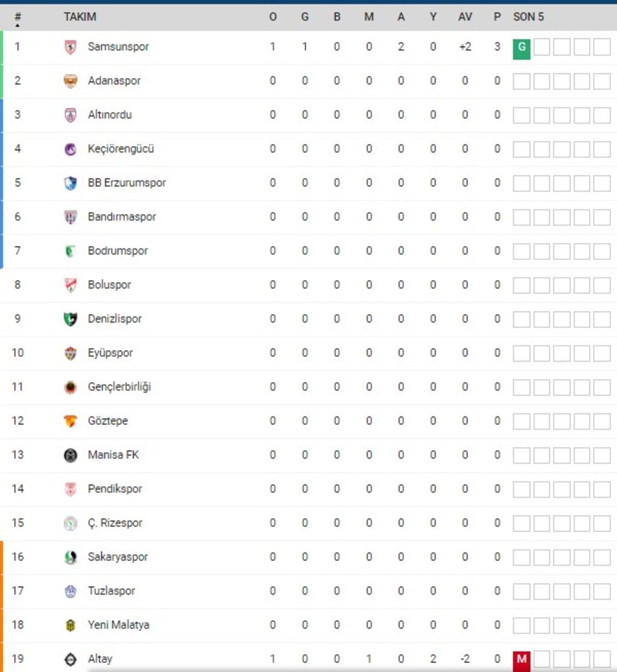Open the Altınordu team link
The image size is (617, 672).
pos(110,115)
